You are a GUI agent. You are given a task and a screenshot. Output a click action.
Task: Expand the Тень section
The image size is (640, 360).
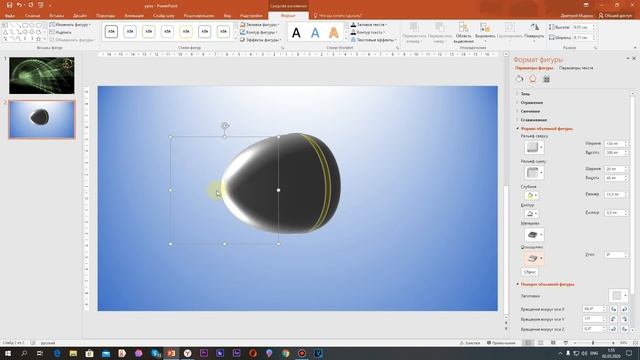pyautogui.click(x=525, y=94)
